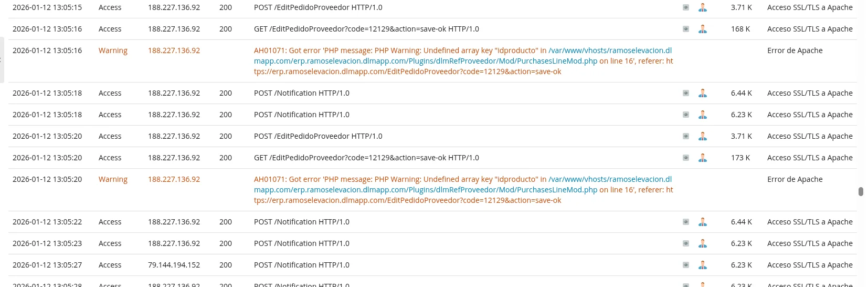Image resolution: width=868 pixels, height=287 pixels.
Task: Click the user icon on the 13:05:22 row
Action: [x=703, y=222]
